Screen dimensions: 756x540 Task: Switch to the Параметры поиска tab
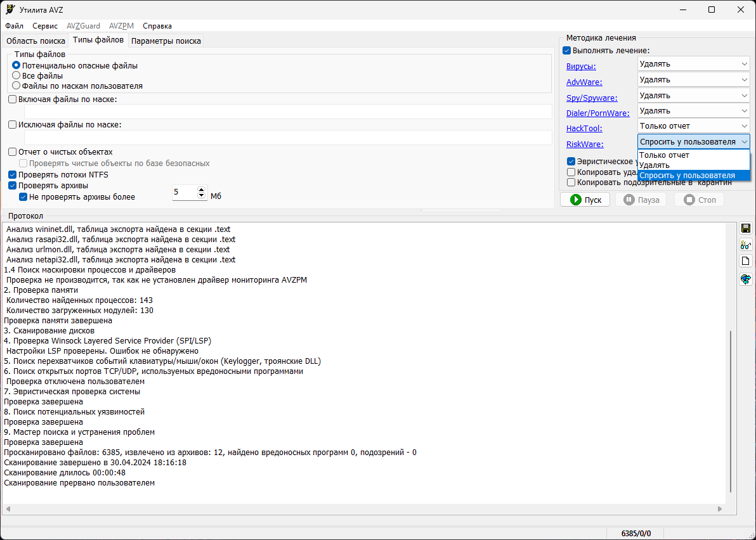click(x=166, y=41)
